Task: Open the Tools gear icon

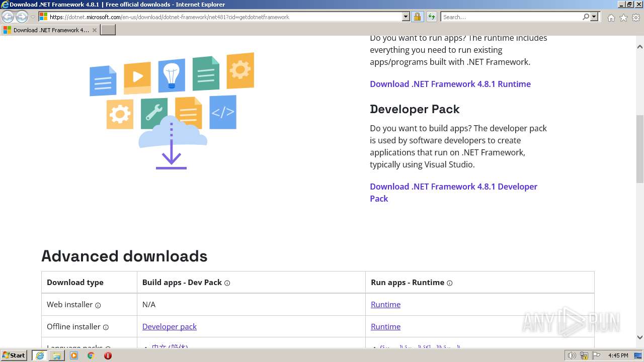Action: (x=635, y=18)
